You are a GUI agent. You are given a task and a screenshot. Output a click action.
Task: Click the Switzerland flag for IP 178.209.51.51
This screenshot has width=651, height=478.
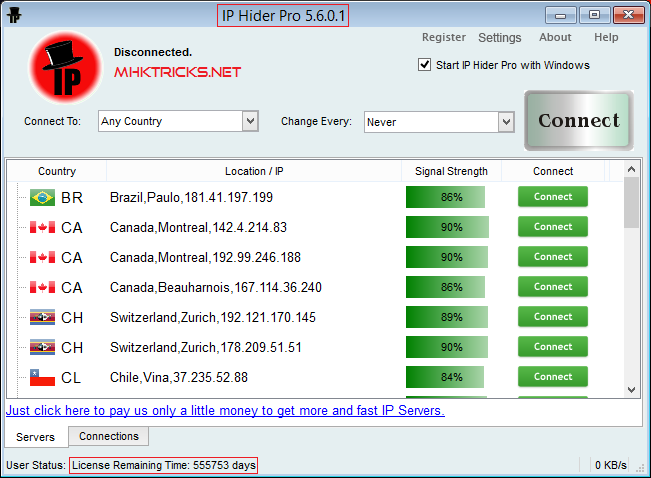[42, 347]
